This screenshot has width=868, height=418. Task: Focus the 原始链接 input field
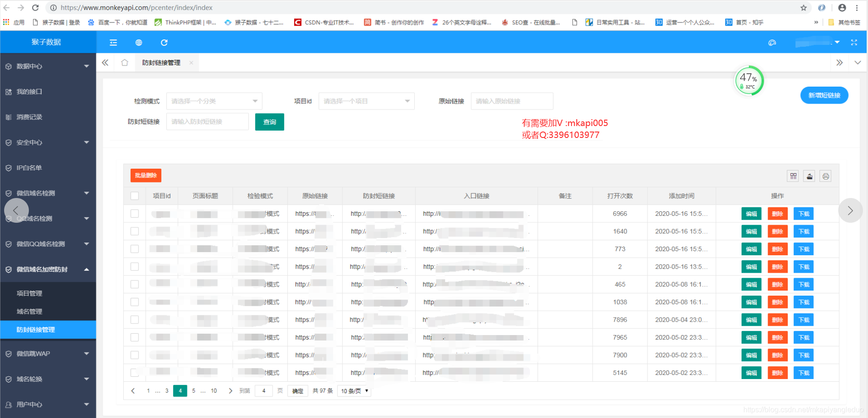(512, 101)
